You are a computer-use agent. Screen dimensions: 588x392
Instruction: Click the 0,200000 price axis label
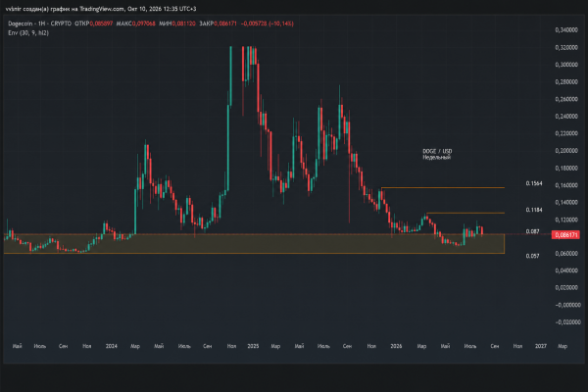point(566,150)
